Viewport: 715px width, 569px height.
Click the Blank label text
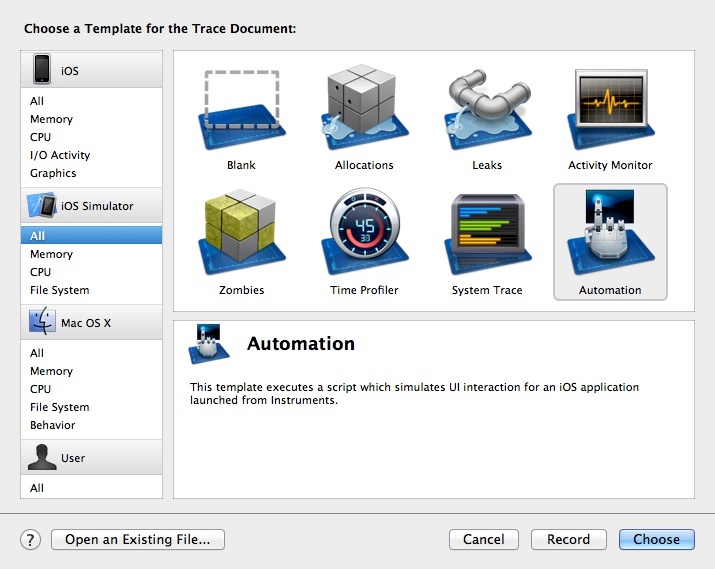point(241,165)
